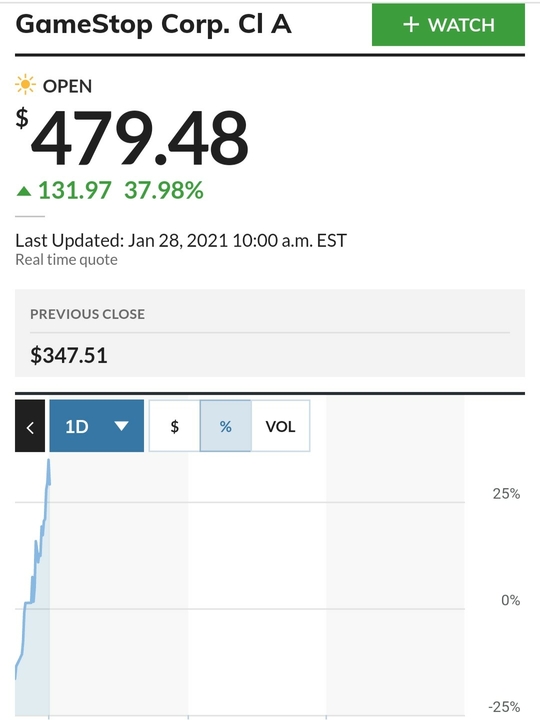Show the VOL volume chart
Screen dimensions: 540x720
click(280, 426)
